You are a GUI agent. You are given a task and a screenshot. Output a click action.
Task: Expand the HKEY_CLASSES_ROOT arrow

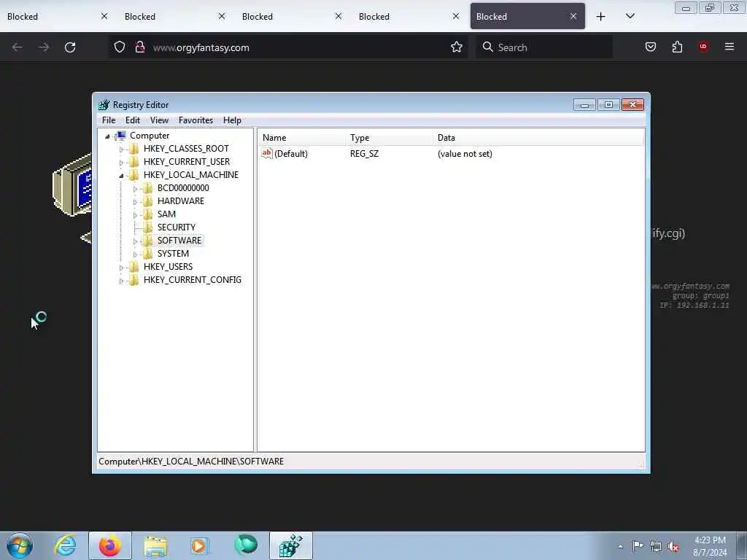pos(121,149)
